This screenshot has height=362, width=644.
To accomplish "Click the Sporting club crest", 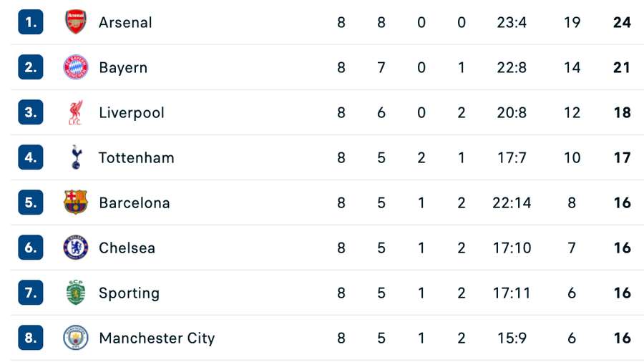I will coord(75,293).
